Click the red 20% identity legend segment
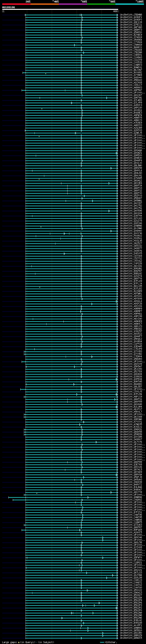This screenshot has width=146, height=644. tap(16, 4)
